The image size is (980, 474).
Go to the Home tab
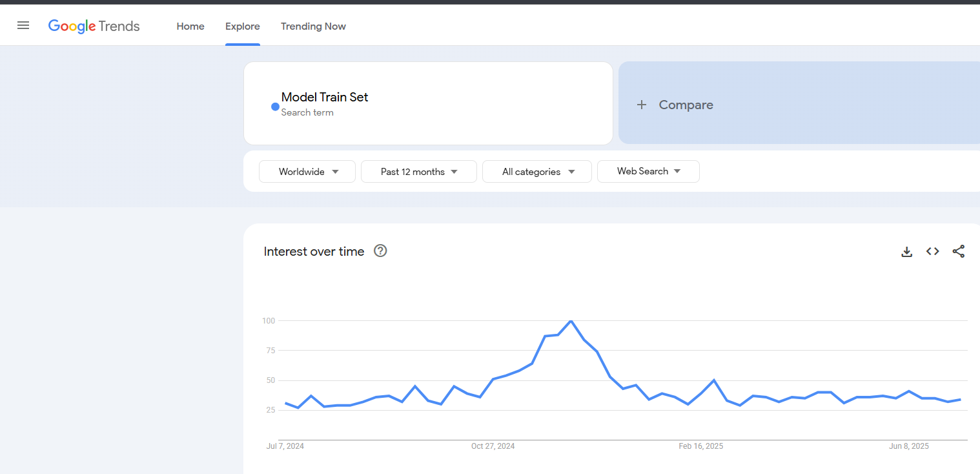(190, 26)
